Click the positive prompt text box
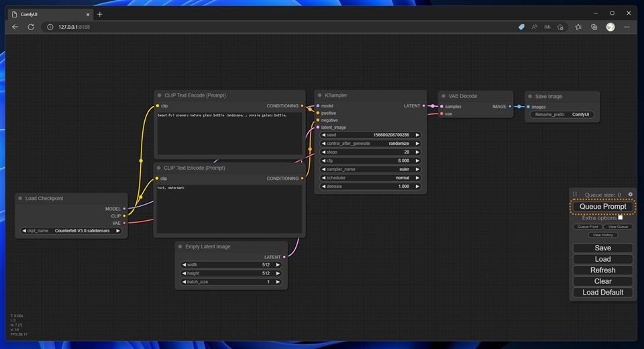644x349 pixels. coord(230,134)
